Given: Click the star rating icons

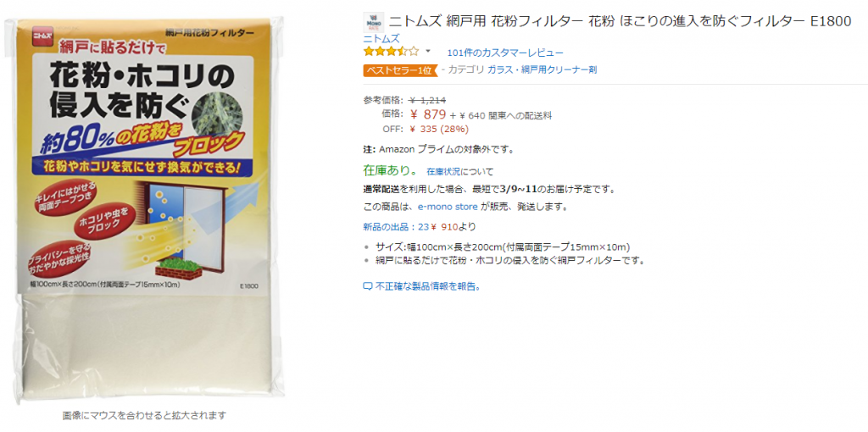Looking at the screenshot, I should click(392, 52).
